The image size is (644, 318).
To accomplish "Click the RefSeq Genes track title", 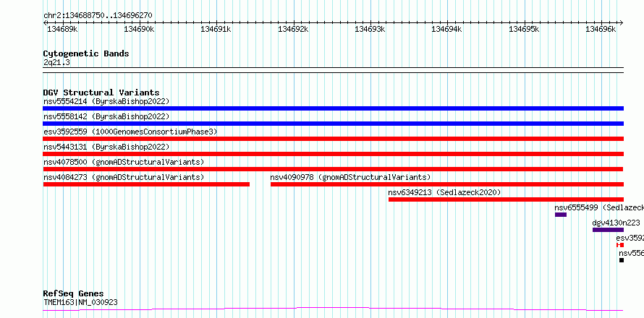I will 73,294.
